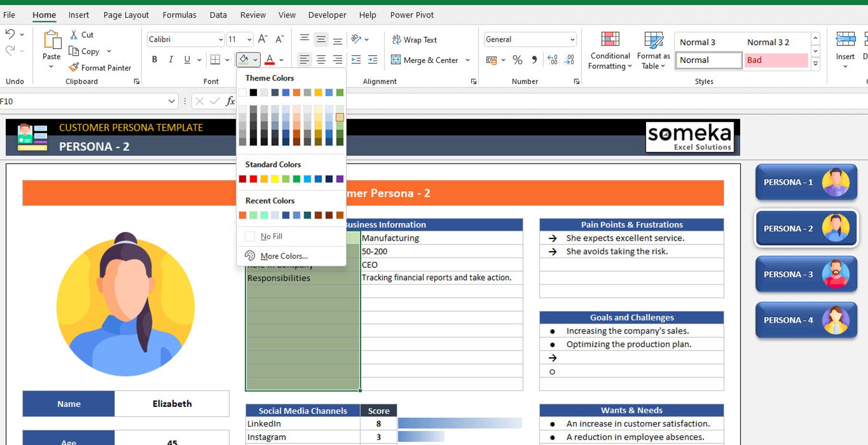The height and width of the screenshot is (445, 868).
Task: Click the Undo arrow icon
Action: 10,34
